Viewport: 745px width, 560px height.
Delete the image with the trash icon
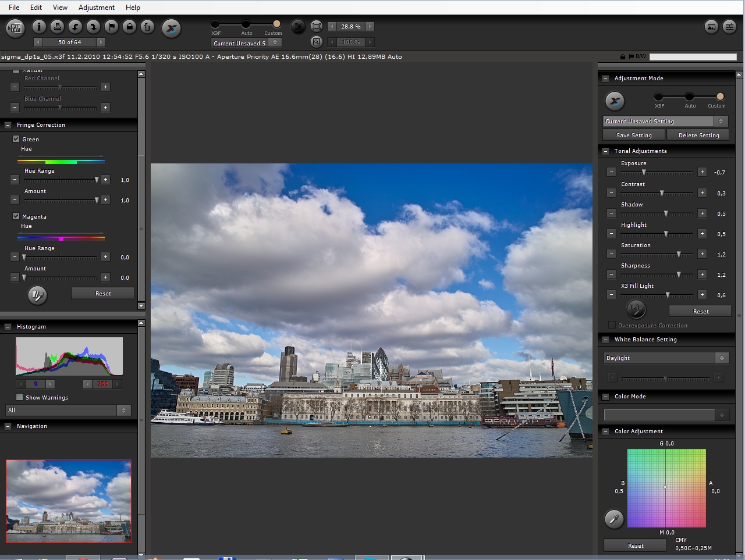[x=147, y=27]
